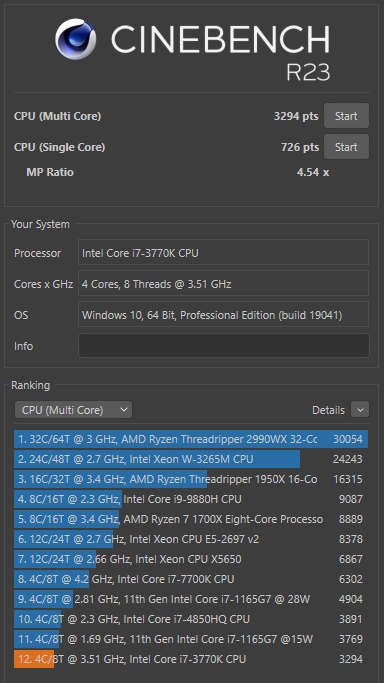Click the Details label in Ranking
The height and width of the screenshot is (683, 384).
[x=328, y=410]
